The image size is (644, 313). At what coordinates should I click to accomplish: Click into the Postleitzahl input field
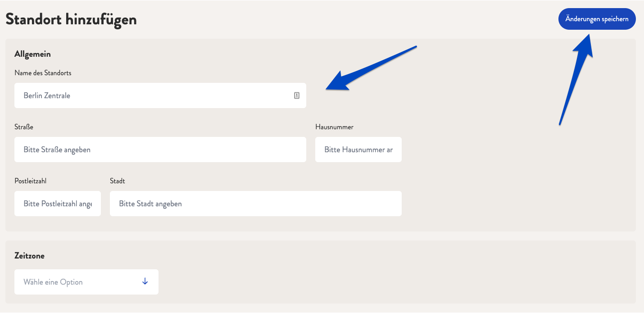[x=58, y=204]
